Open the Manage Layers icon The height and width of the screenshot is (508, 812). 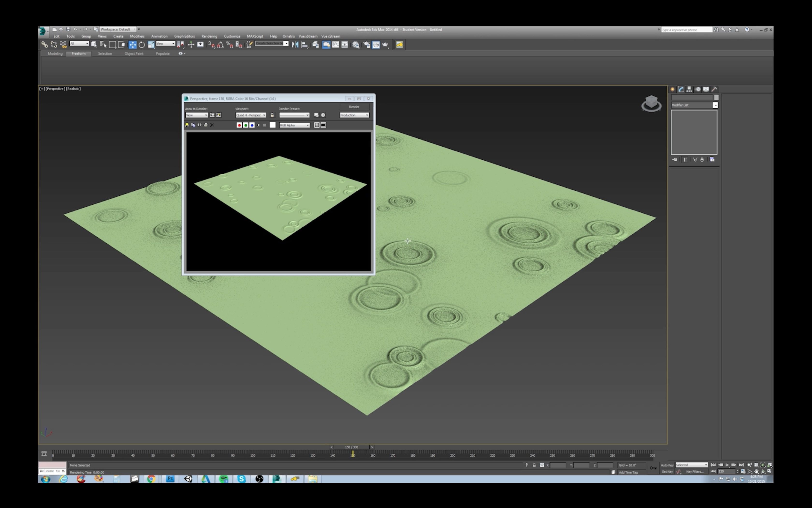(316, 44)
